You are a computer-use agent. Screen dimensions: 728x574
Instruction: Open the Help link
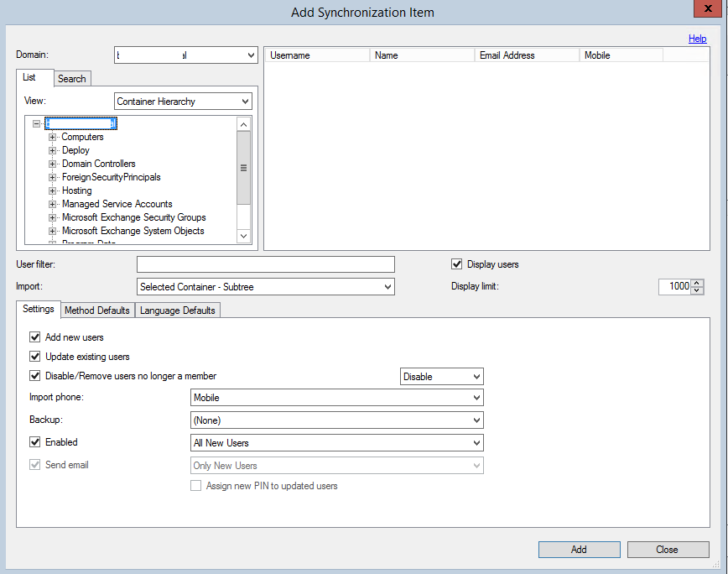pos(697,39)
